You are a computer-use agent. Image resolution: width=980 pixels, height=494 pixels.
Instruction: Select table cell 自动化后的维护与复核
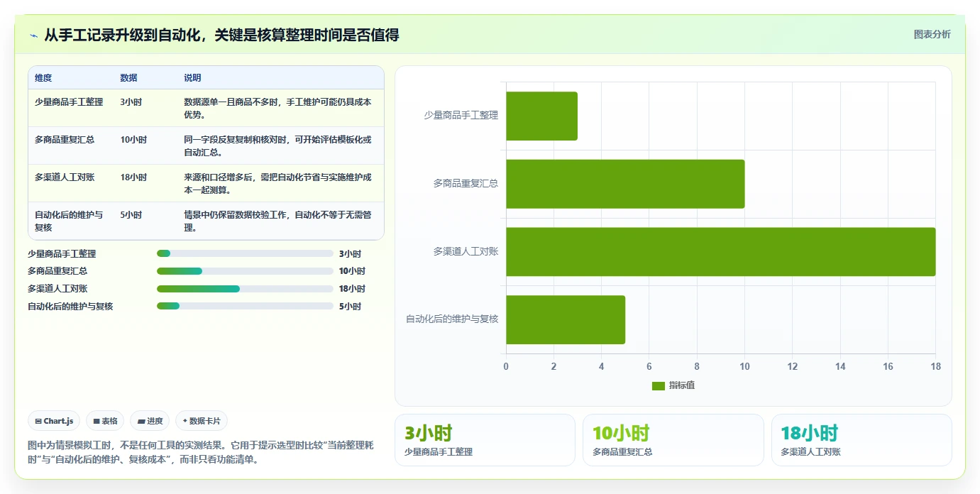click(69, 221)
